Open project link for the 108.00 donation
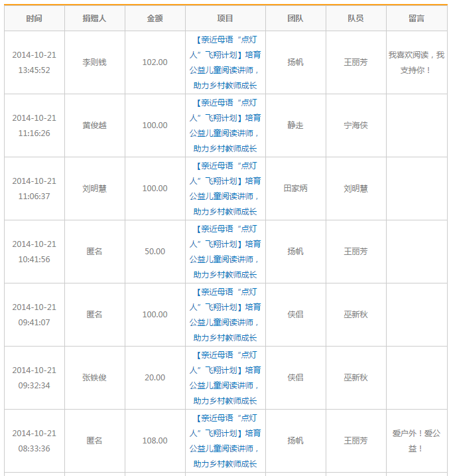The height and width of the screenshot is (476, 449). click(x=225, y=441)
